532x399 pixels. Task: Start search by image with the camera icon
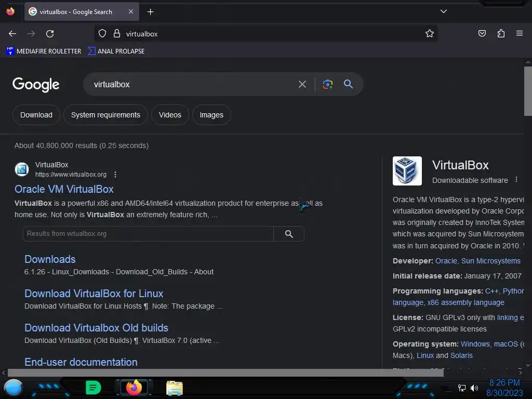[x=327, y=84]
